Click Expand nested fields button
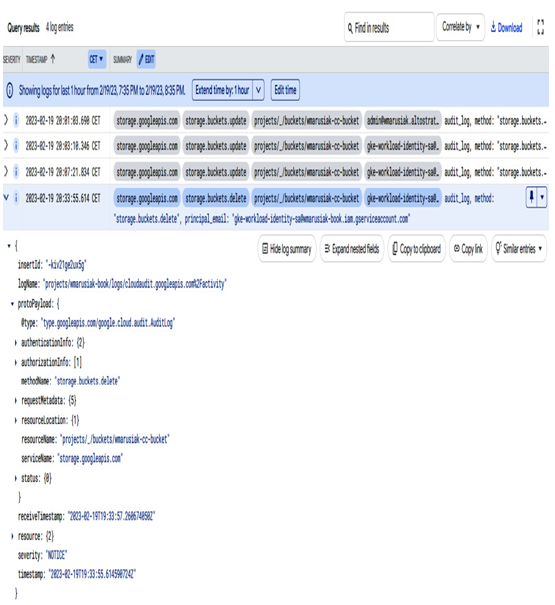Screen dimensions: 555x605 click(352, 249)
